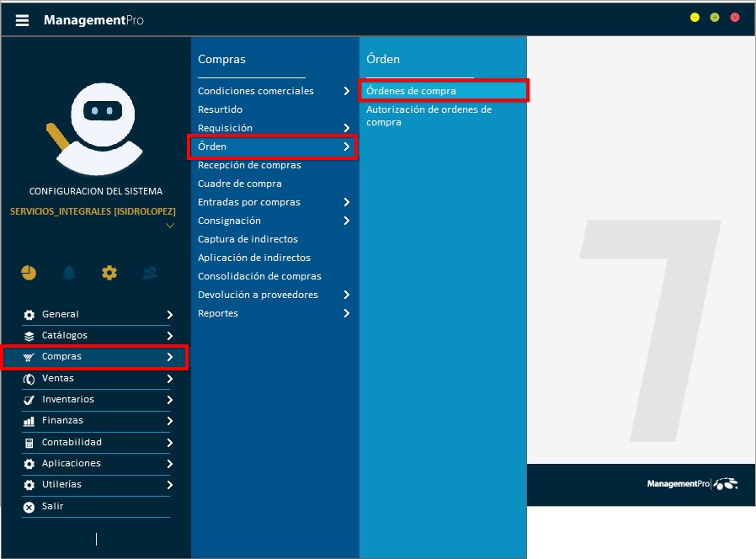The image size is (756, 559).
Task: Open the notifications bell icon
Action: tap(69, 273)
